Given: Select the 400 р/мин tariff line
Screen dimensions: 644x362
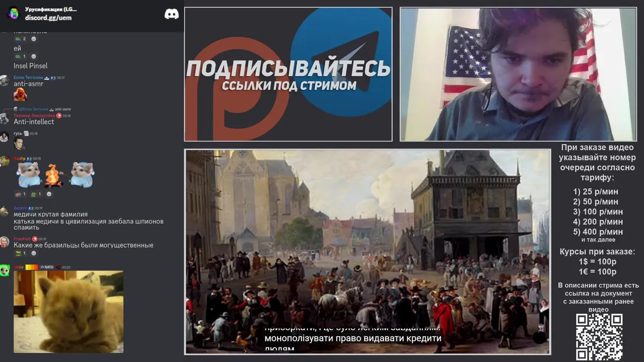Looking at the screenshot, I should (598, 232).
